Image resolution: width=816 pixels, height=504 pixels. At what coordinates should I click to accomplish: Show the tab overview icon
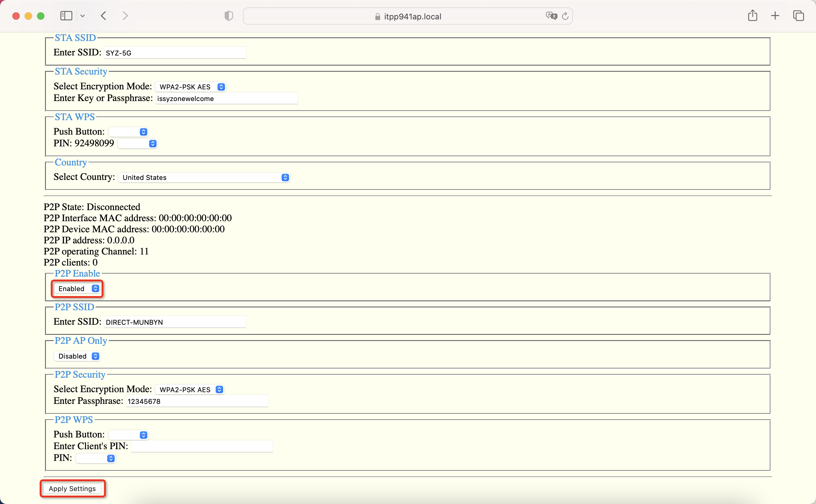click(x=798, y=16)
